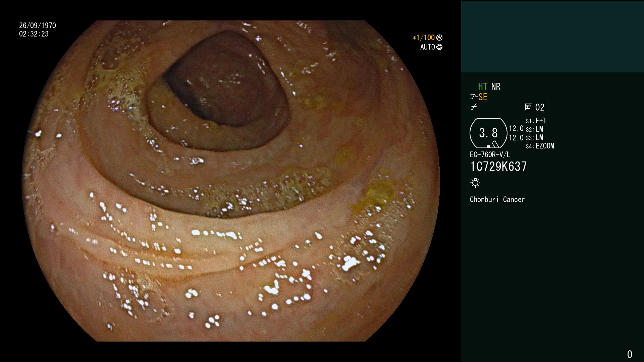Screen dimensions: 644x362
Task: Click the NR noise reduction label
Action: pos(496,86)
